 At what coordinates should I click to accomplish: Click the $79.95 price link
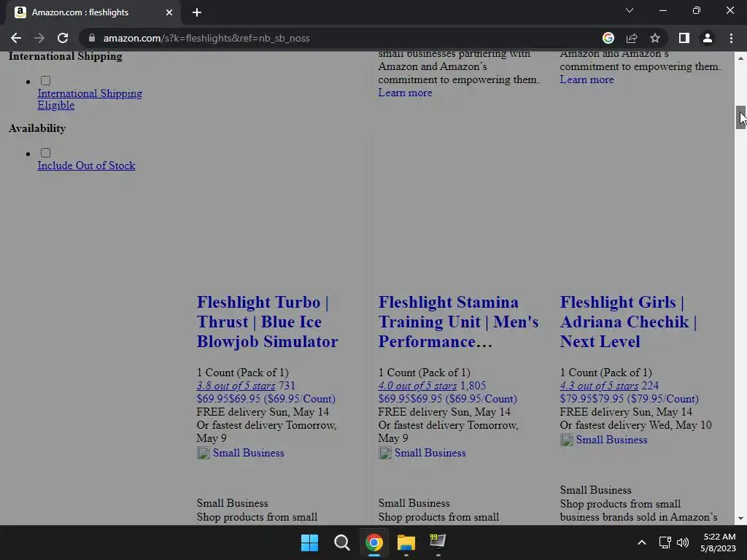(629, 399)
